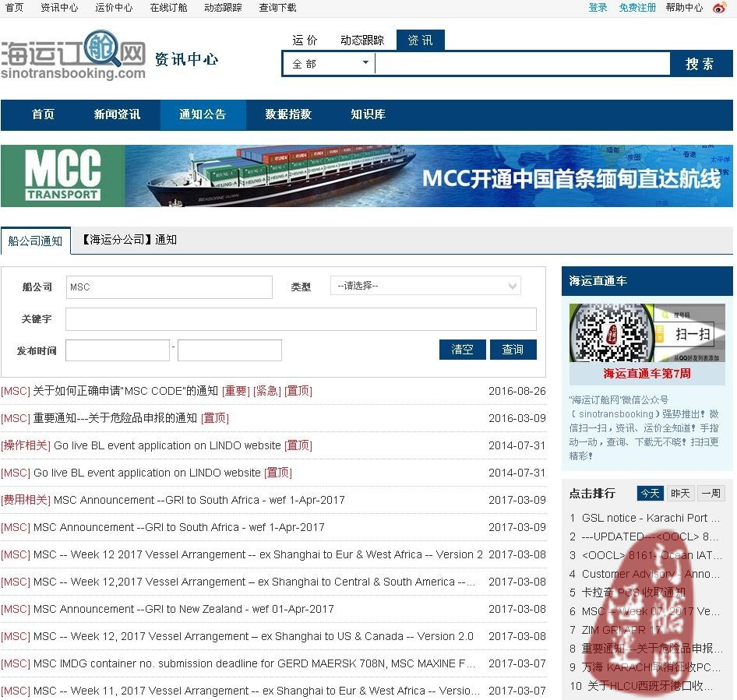Open 运价中心 in top menu
This screenshot has width=737, height=700.
click(x=114, y=8)
